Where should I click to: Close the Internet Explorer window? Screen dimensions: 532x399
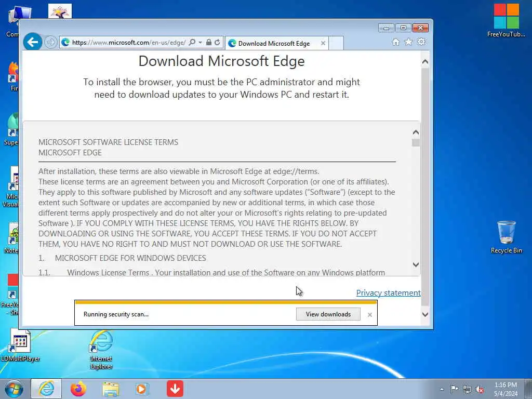[420, 28]
